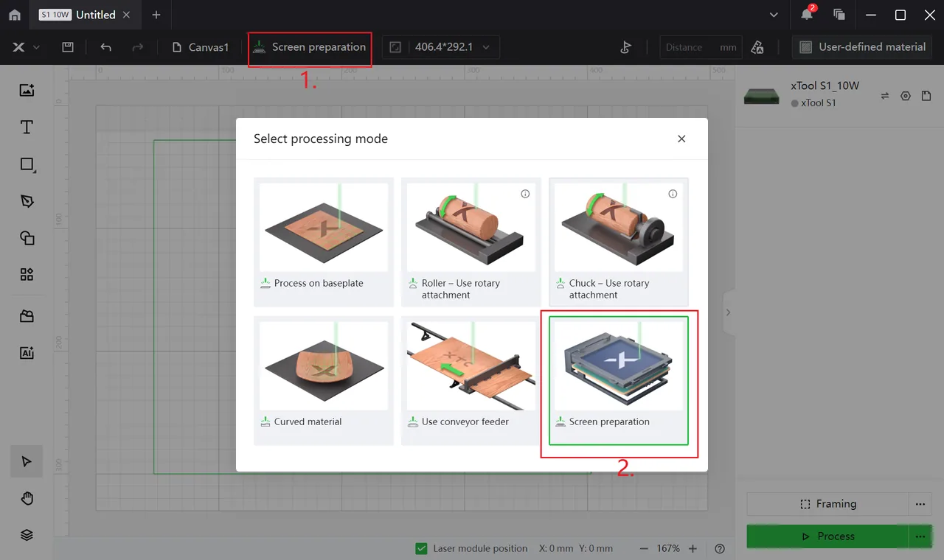Click the Framing button
Image resolution: width=944 pixels, height=560 pixels.
coord(828,504)
